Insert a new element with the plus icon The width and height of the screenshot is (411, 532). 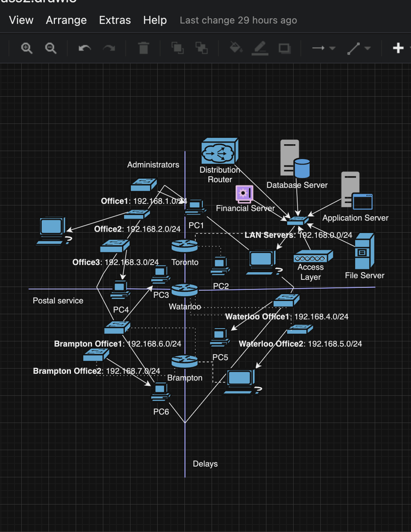pyautogui.click(x=398, y=48)
